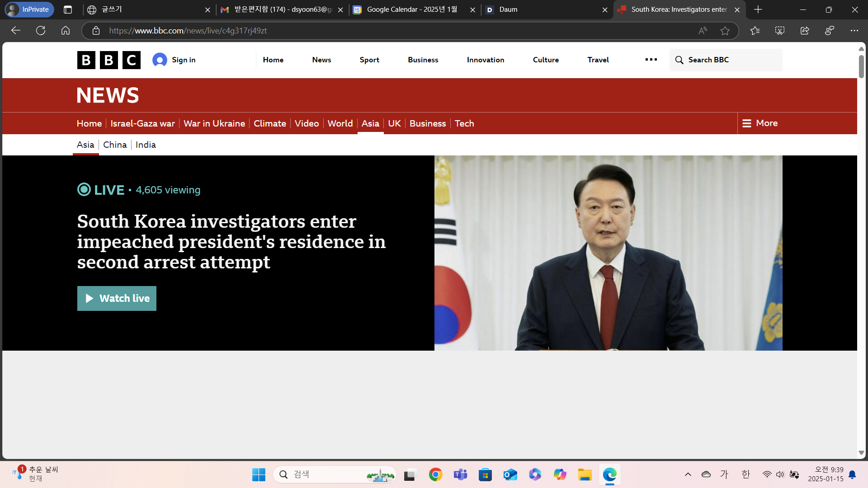The height and width of the screenshot is (488, 868).
Task: Add page to favorites star icon
Action: [725, 31]
